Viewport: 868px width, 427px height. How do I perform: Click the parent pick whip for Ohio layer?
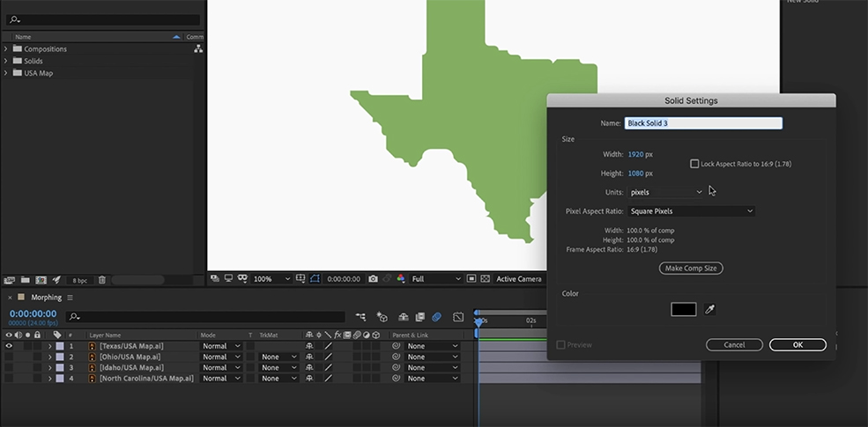tap(396, 357)
